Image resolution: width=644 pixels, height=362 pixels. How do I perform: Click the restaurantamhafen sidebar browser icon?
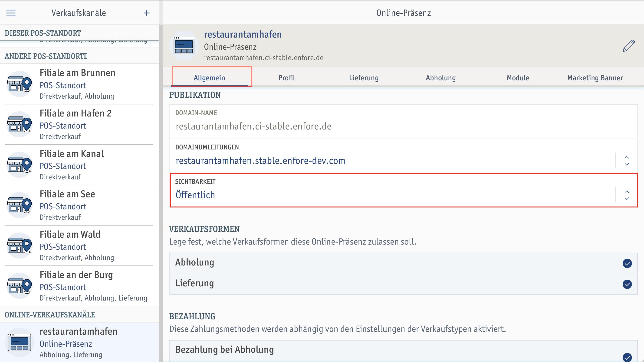point(20,342)
